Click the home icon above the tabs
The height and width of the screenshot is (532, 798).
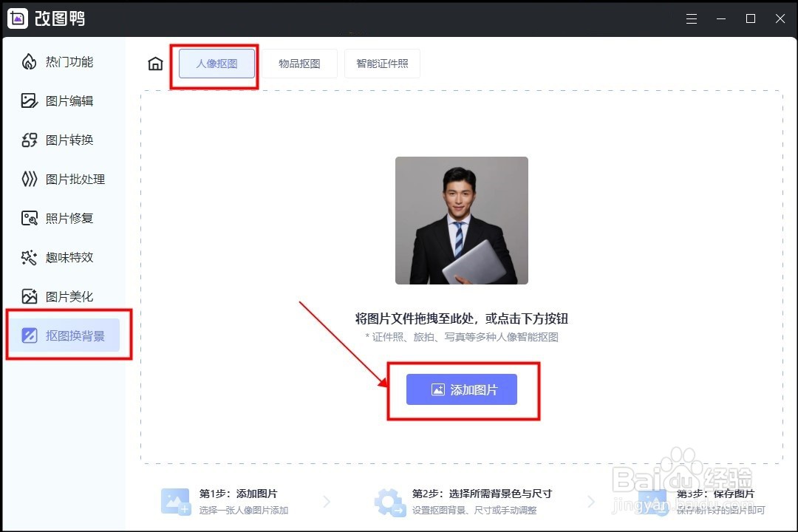[155, 64]
